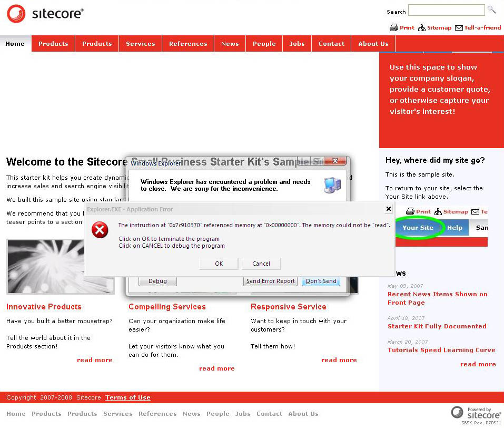Open Tutorials Speed Learning Curve news item

point(441,350)
